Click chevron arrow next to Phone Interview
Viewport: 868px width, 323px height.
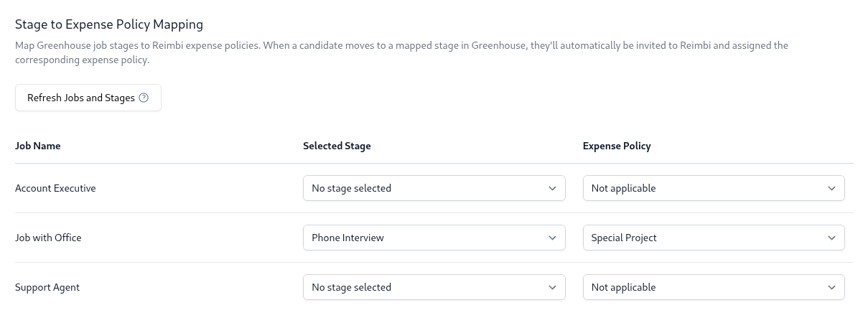pyautogui.click(x=552, y=238)
